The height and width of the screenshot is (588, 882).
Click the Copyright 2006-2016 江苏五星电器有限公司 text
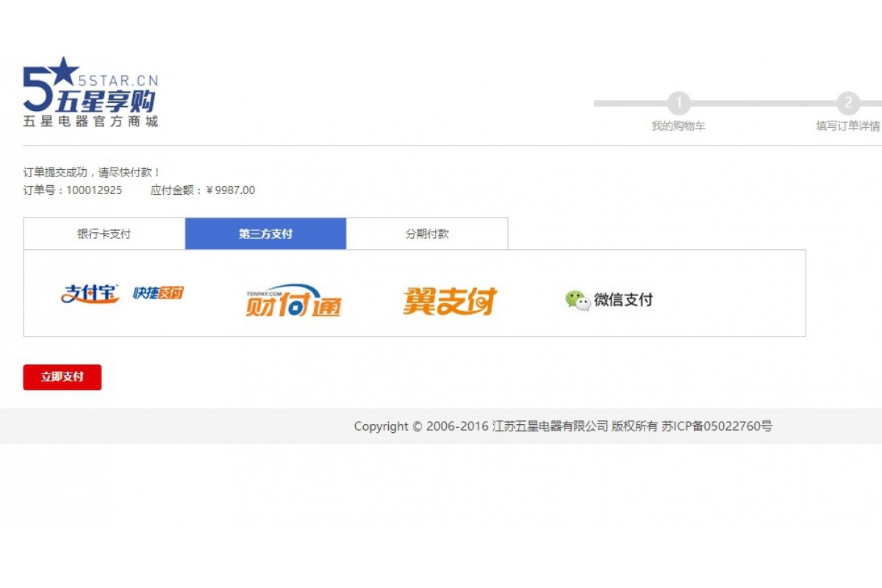tap(481, 426)
